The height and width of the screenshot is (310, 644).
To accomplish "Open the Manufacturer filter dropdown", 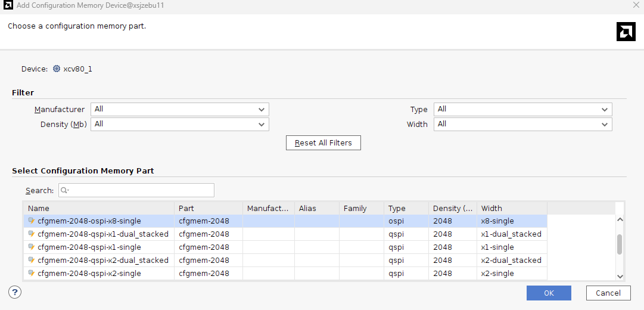I will tap(179, 110).
